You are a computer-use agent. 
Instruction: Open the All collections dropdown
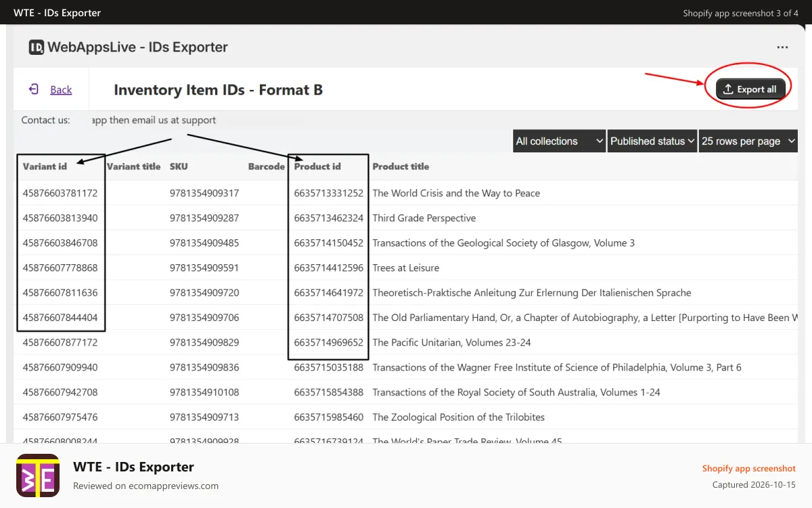coord(560,141)
